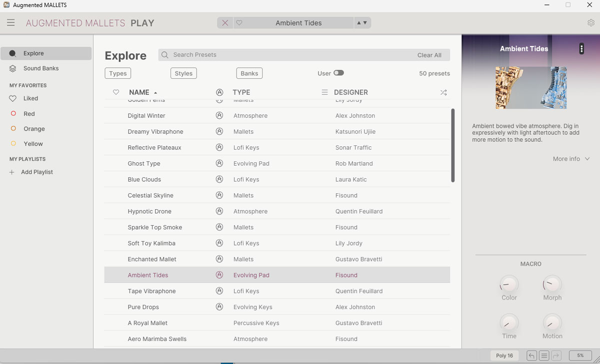The height and width of the screenshot is (364, 600).
Task: Click the redo arrow in status bar
Action: click(x=556, y=356)
